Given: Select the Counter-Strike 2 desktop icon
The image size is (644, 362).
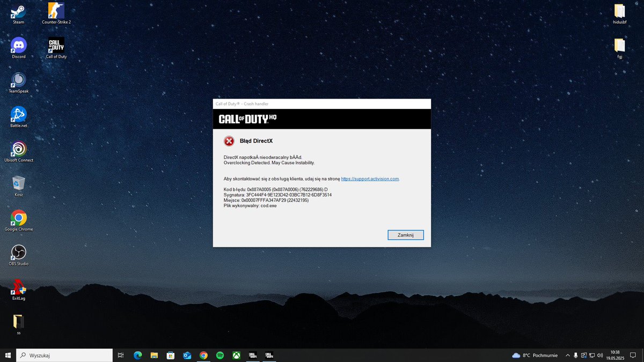Looking at the screenshot, I should coord(56,13).
